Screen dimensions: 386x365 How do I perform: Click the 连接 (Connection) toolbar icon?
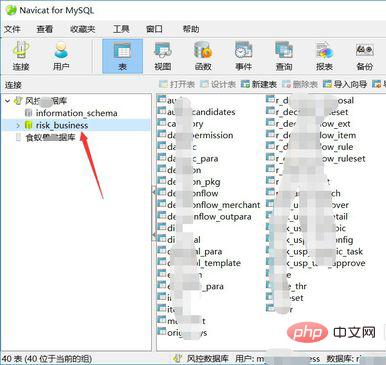(21, 56)
